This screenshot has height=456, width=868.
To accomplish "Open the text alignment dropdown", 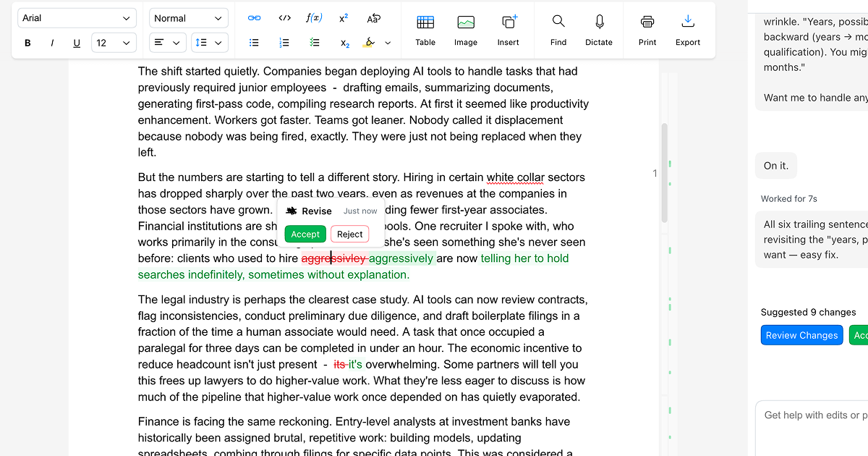I will 168,43.
